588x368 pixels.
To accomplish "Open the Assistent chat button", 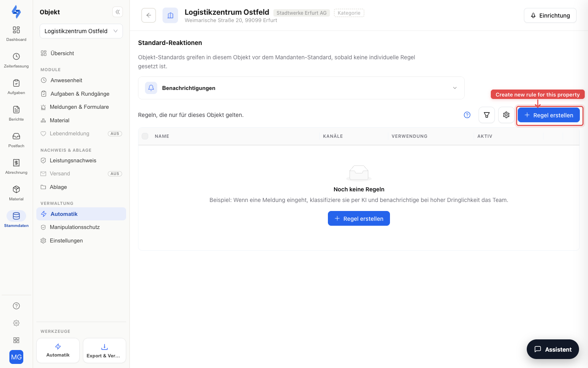I will pyautogui.click(x=553, y=349).
